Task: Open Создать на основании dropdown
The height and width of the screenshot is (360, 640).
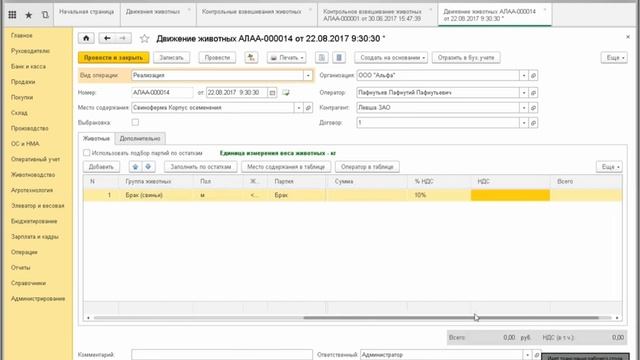Action: coord(391,58)
